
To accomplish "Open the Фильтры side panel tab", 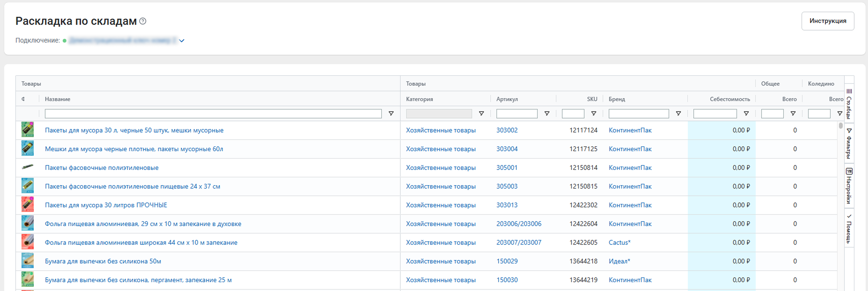I will point(849,143).
